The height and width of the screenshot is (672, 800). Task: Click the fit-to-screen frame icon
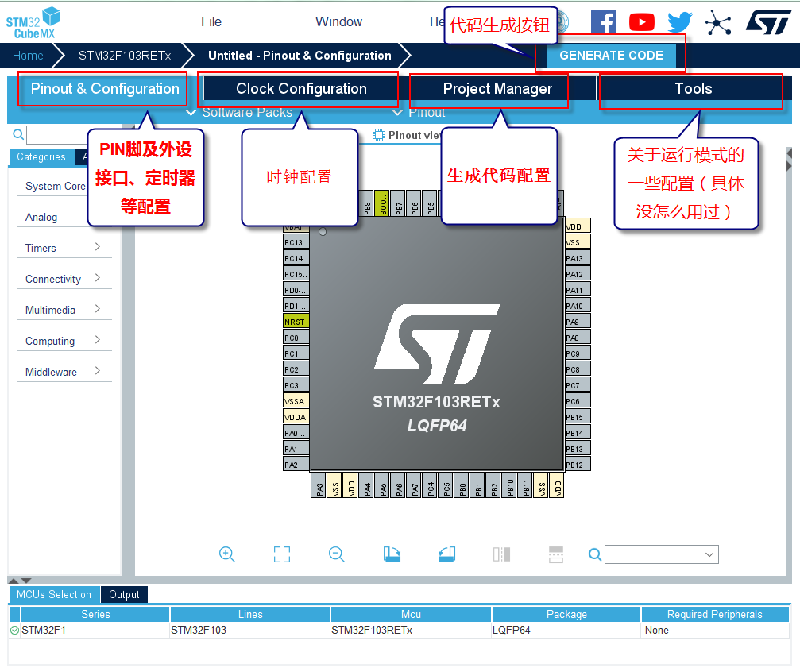pos(282,554)
